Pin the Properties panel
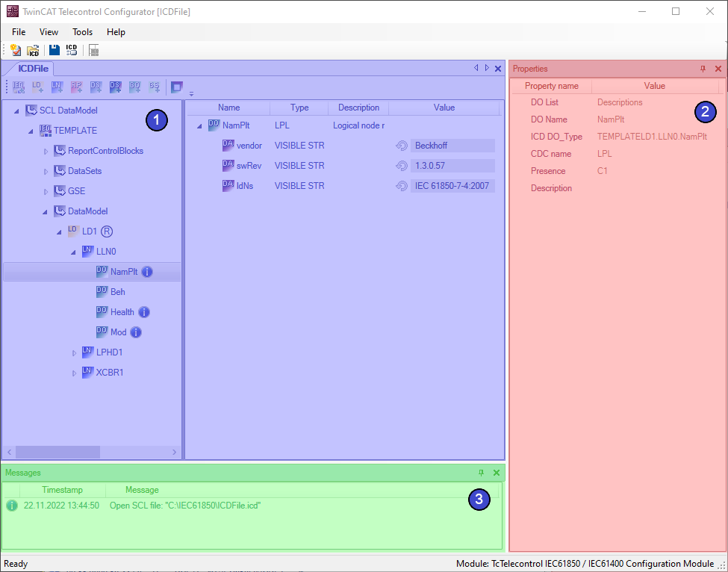This screenshot has height=572, width=728. (x=703, y=69)
